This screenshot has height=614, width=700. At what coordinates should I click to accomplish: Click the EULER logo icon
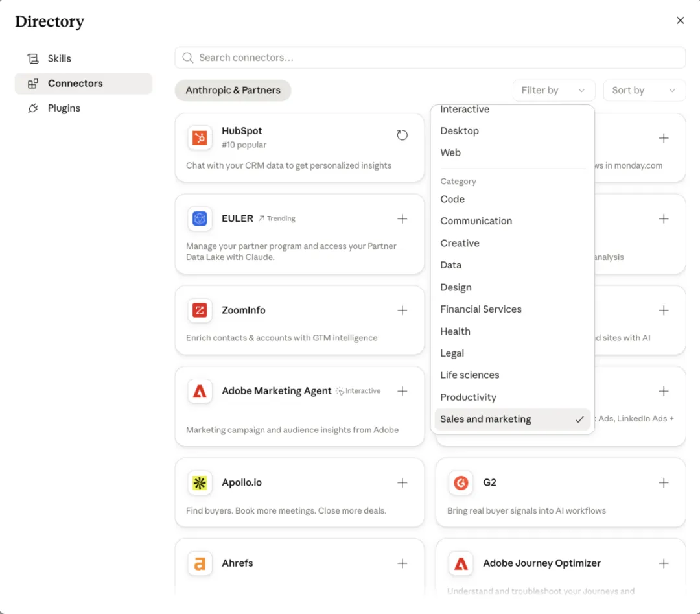click(200, 218)
